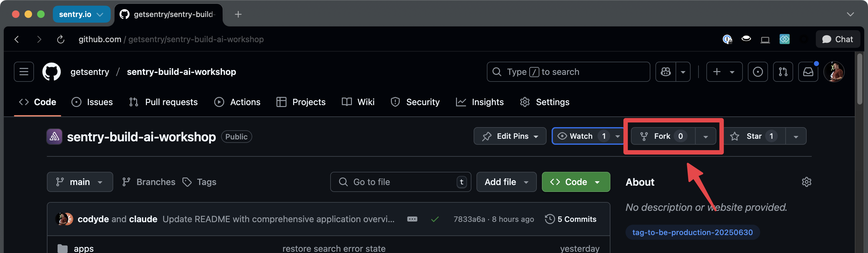Click the github.com address bar
868x253 pixels.
[171, 39]
